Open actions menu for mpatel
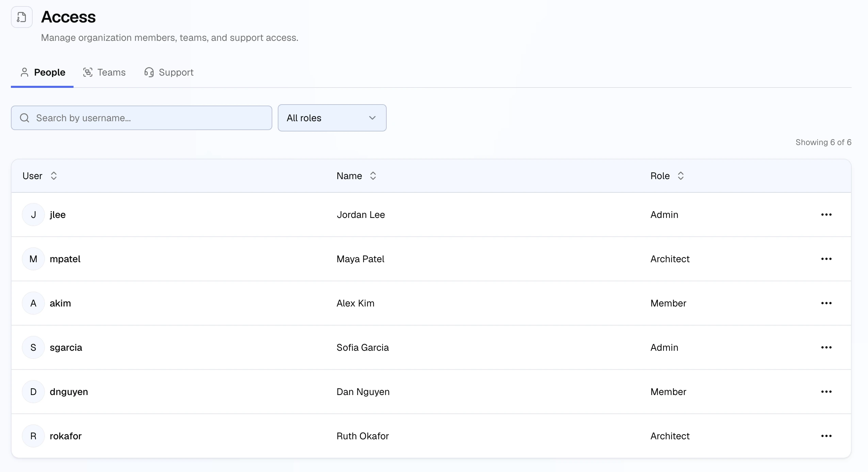 (826, 259)
